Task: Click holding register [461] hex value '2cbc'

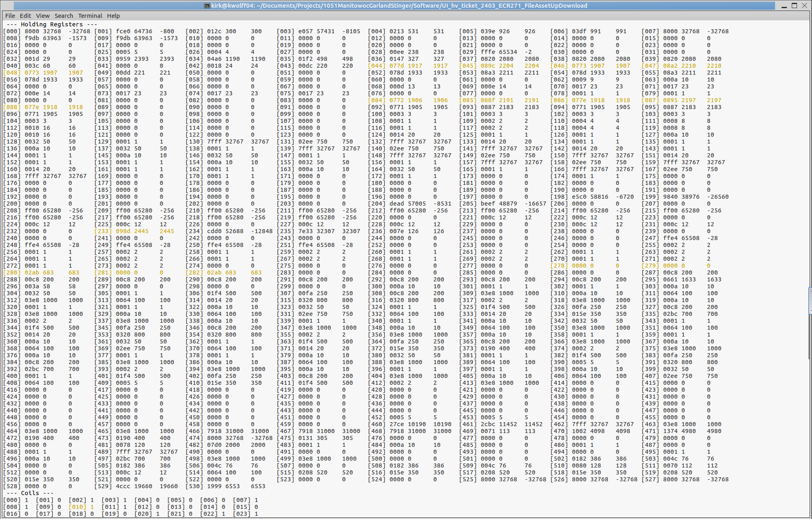Action: tap(488, 424)
